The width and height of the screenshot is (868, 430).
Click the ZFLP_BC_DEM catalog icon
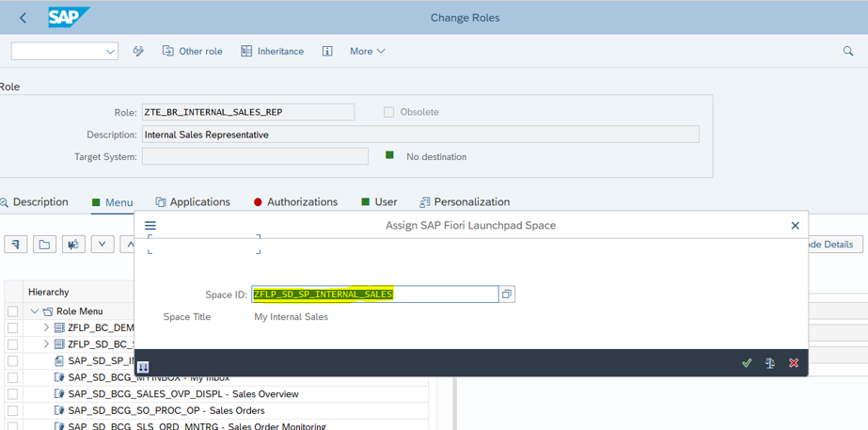(60, 328)
